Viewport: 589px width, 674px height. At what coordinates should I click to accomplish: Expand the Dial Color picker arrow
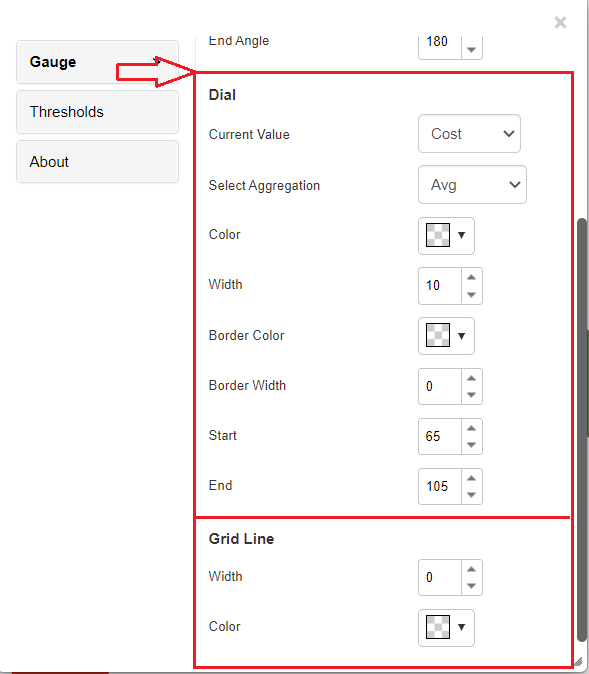point(462,235)
